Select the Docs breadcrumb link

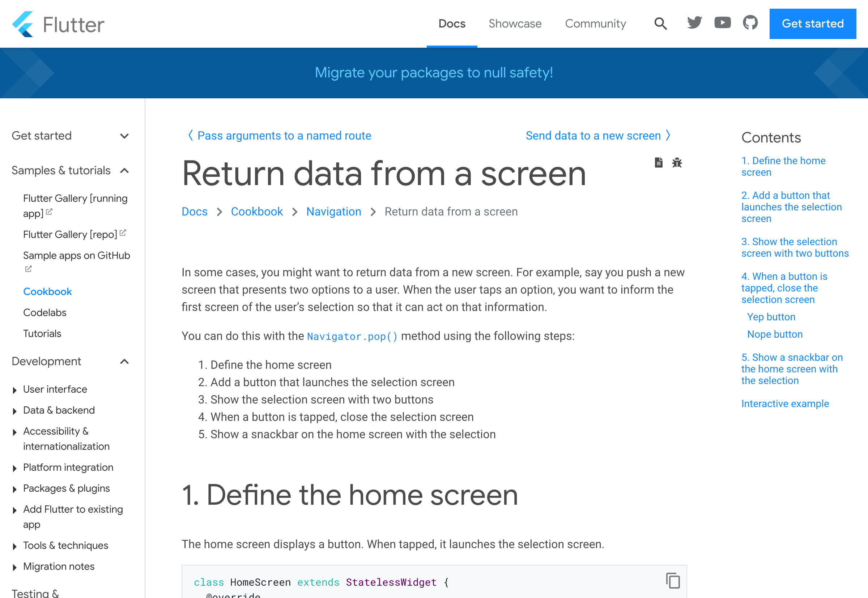pos(195,211)
